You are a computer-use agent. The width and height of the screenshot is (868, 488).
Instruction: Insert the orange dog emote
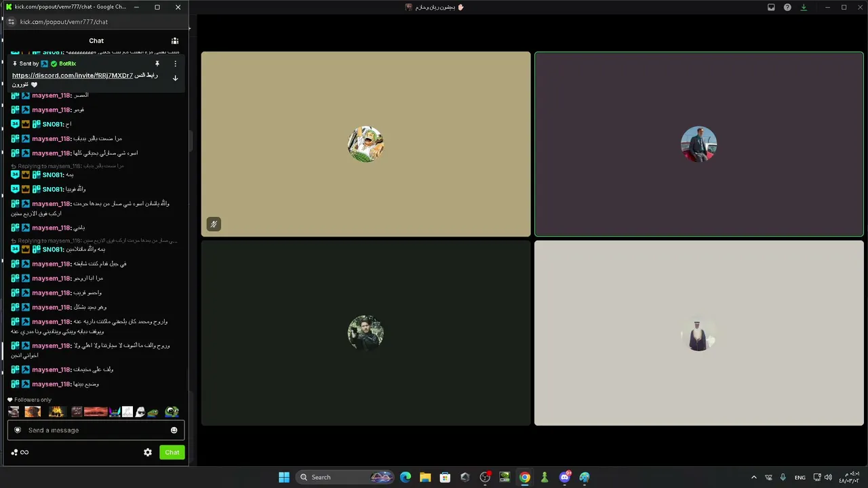click(x=33, y=411)
